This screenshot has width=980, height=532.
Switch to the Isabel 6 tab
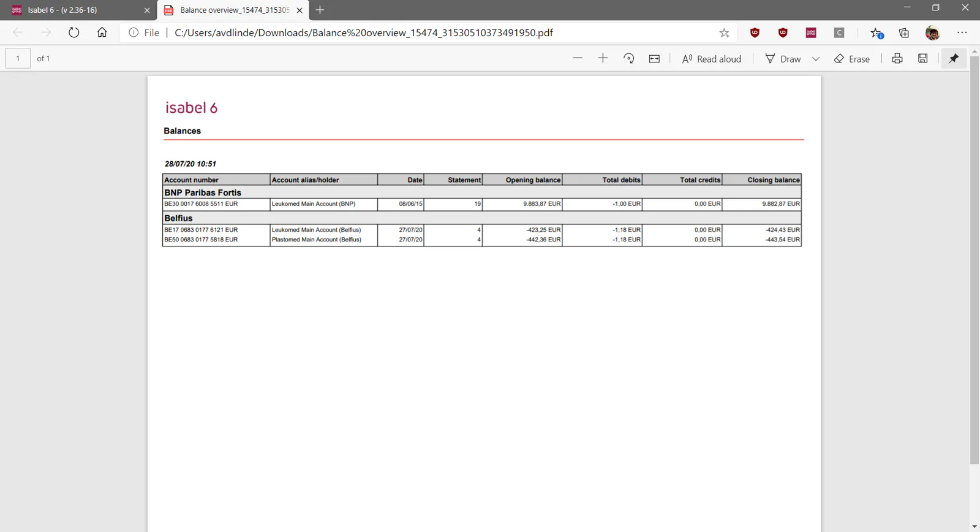pyautogui.click(x=78, y=10)
